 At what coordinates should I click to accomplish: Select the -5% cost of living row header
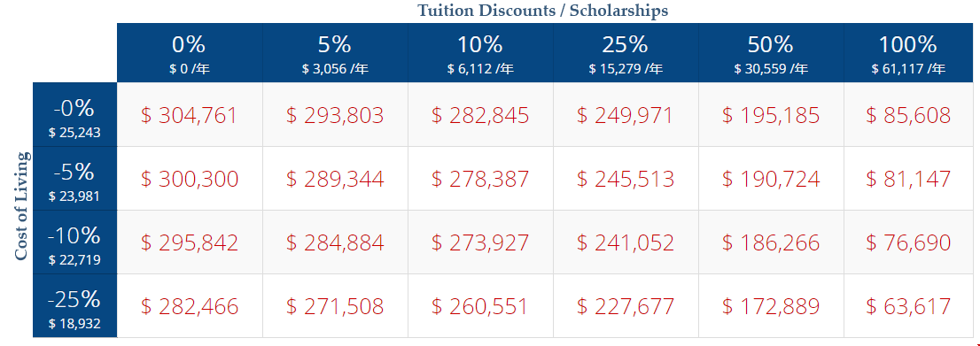[74, 179]
